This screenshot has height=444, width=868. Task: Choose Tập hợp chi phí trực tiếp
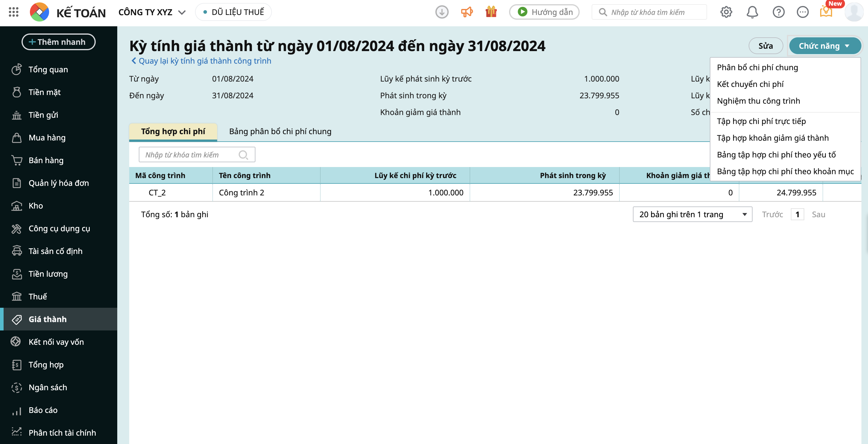[785, 121]
